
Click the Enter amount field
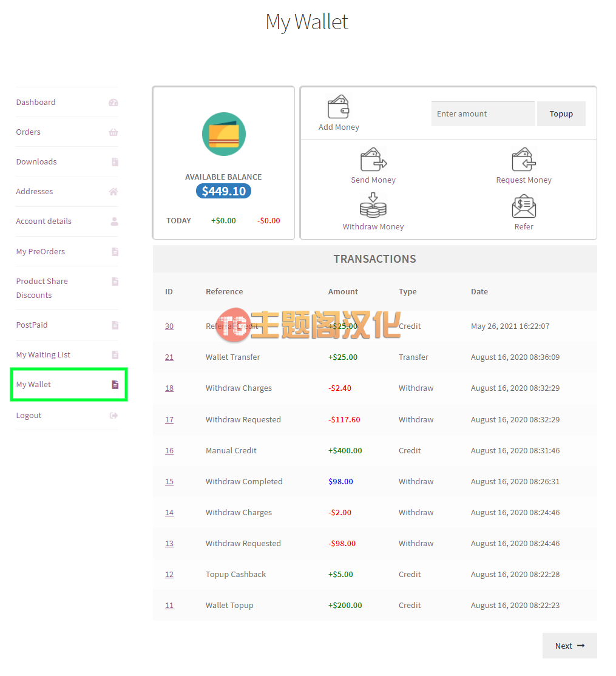483,114
